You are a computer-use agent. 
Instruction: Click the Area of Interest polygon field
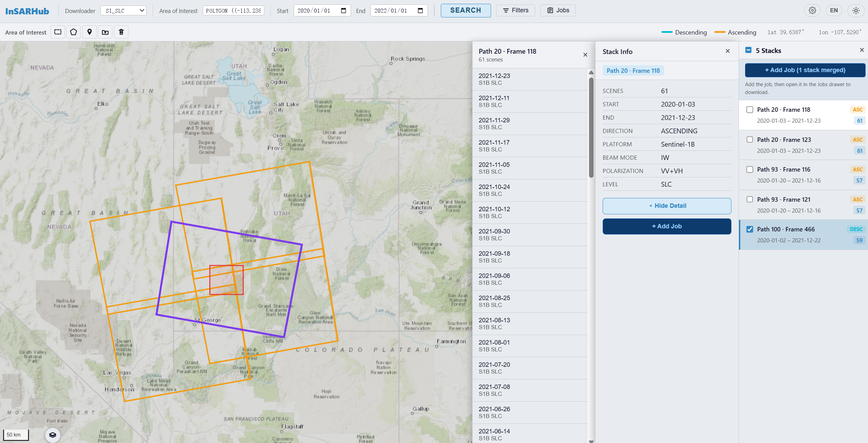(x=234, y=11)
